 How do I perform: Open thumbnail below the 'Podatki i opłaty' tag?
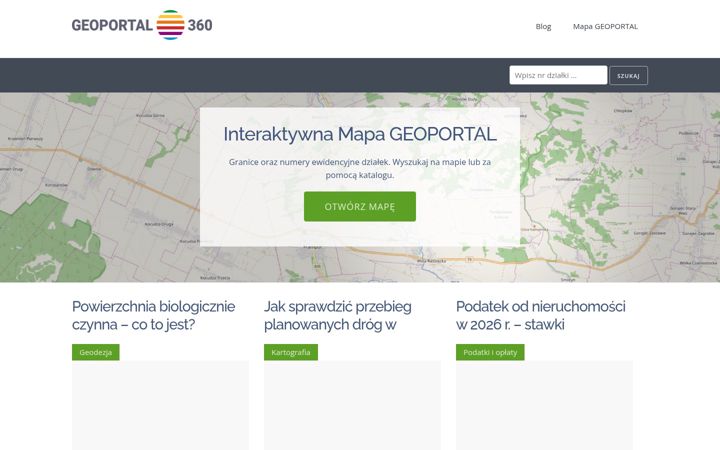pyautogui.click(x=544, y=405)
